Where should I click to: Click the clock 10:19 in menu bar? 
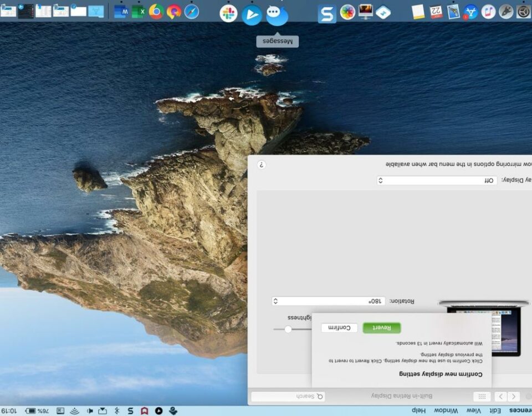tap(9, 411)
